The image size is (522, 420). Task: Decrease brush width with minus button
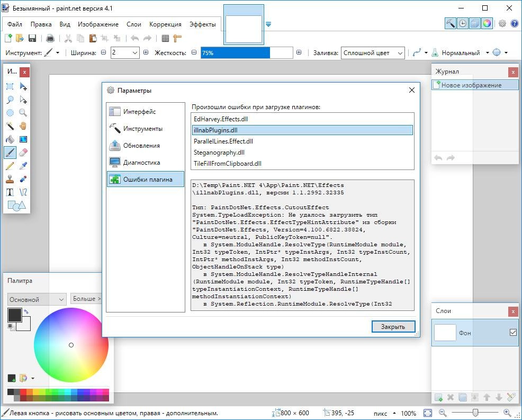coord(104,52)
